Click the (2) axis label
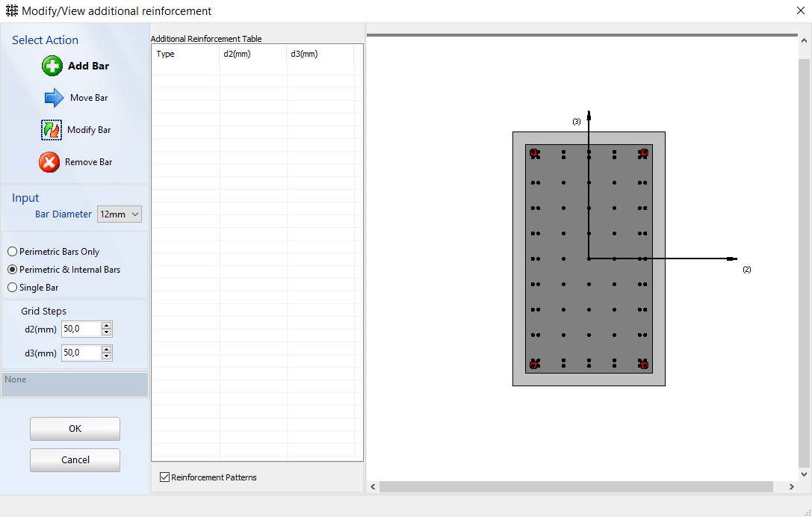Viewport: 812px width, 517px height. point(747,270)
